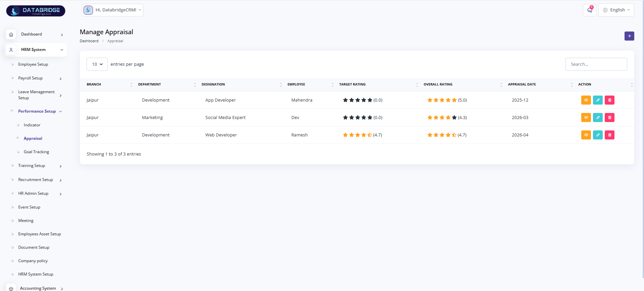This screenshot has height=291, width=644.
Task: View Mahendra's appraisal with the eye icon
Action: pos(586,100)
